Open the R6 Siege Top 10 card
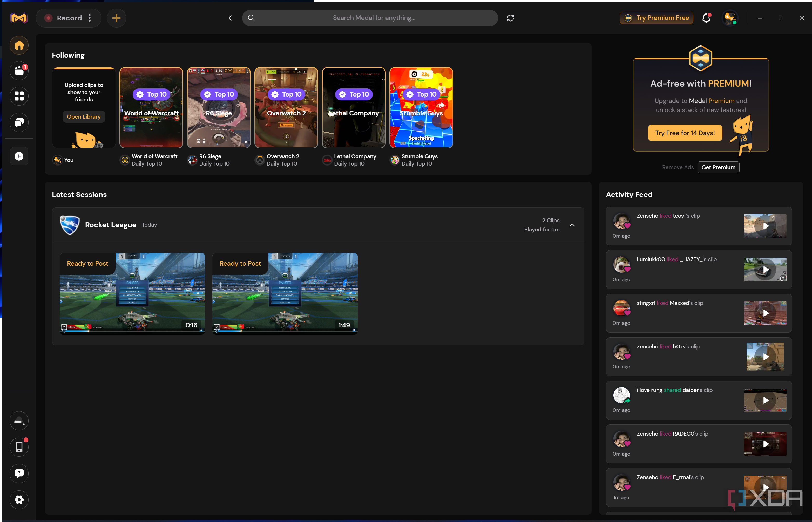 click(219, 108)
